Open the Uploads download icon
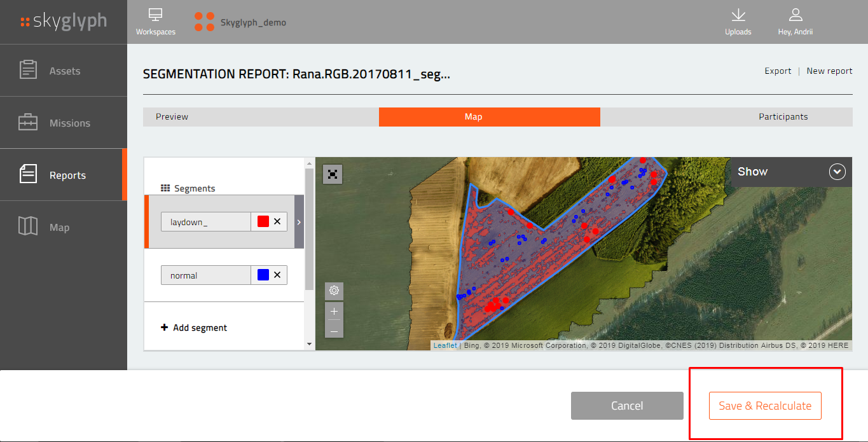This screenshot has height=442, width=868. [x=738, y=15]
